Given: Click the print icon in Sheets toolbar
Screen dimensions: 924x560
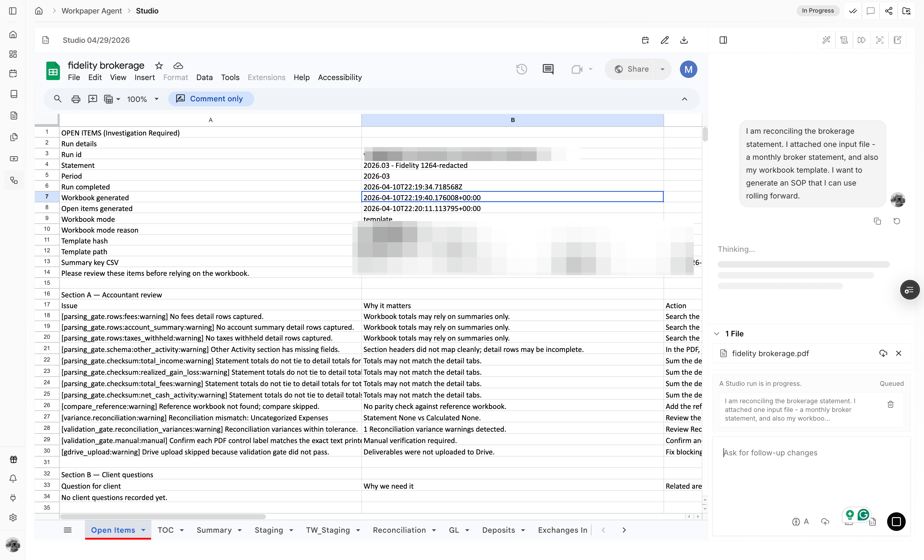Looking at the screenshot, I should [x=76, y=99].
